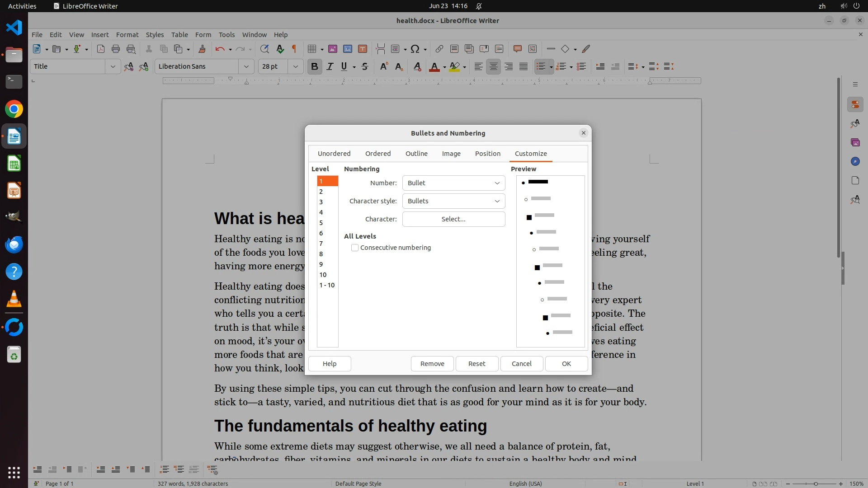This screenshot has width=868, height=488.
Task: Click Export as PDF icon
Action: click(100, 49)
